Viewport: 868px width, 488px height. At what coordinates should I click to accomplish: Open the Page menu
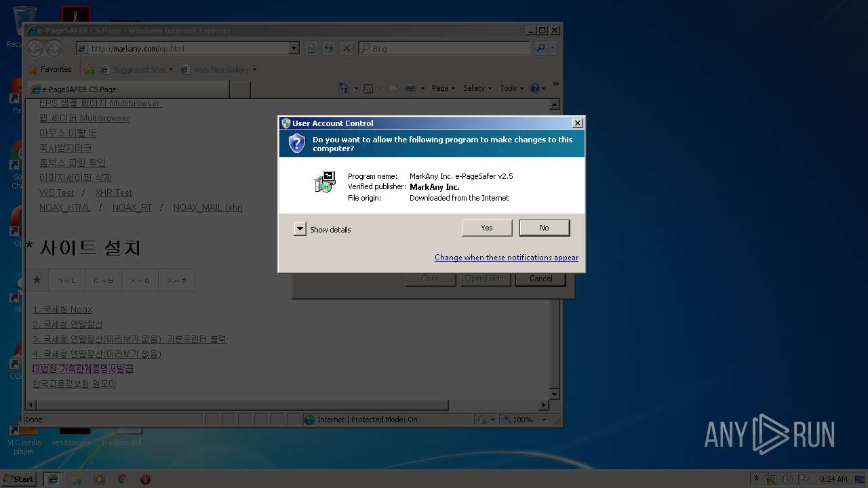click(443, 88)
